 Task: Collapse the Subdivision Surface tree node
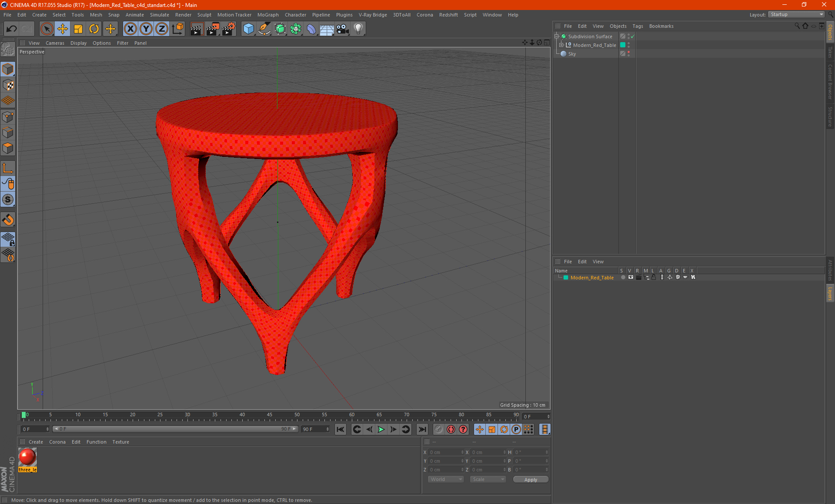556,36
